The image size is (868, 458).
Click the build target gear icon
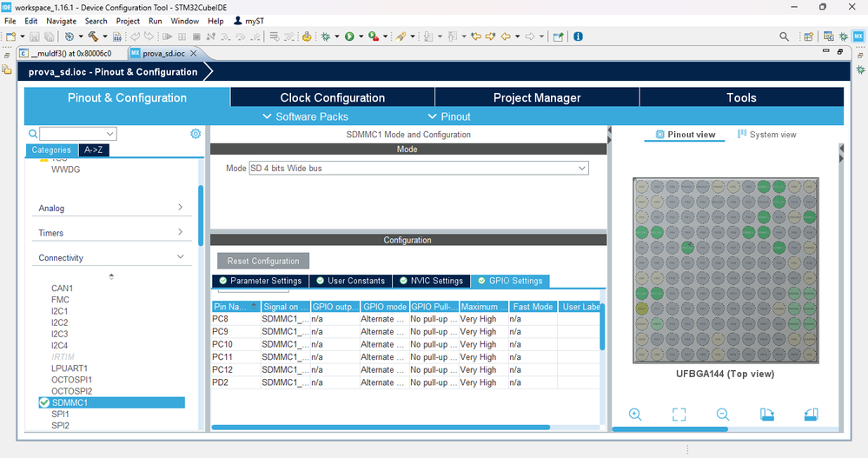[x=70, y=37]
